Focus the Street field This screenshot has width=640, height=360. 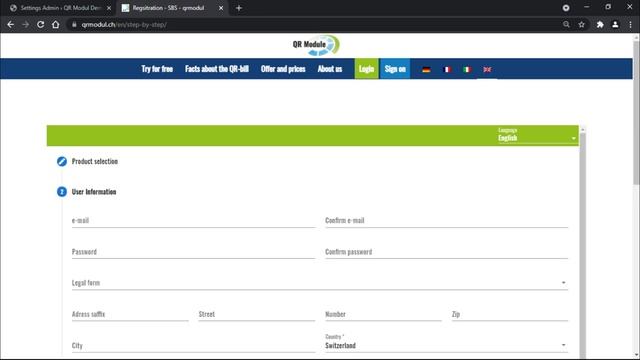(x=256, y=314)
